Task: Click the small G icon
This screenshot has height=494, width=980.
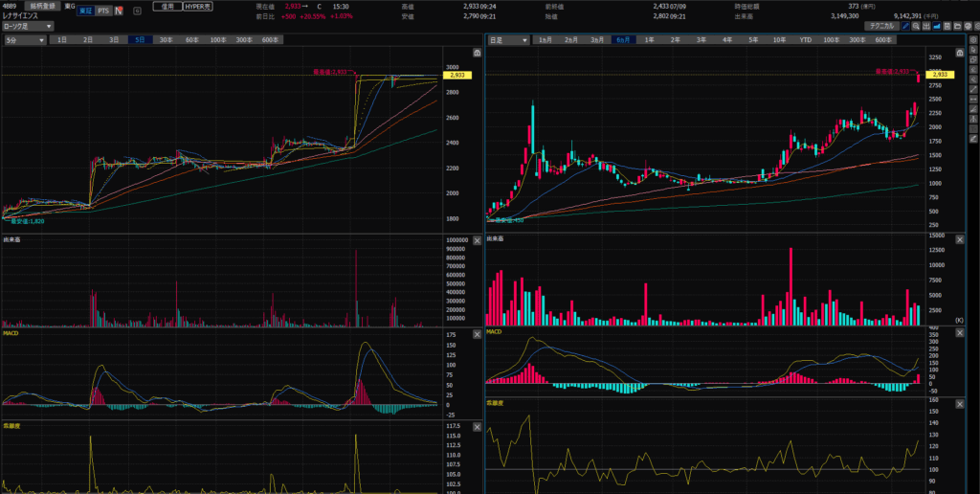Action: click(x=137, y=11)
